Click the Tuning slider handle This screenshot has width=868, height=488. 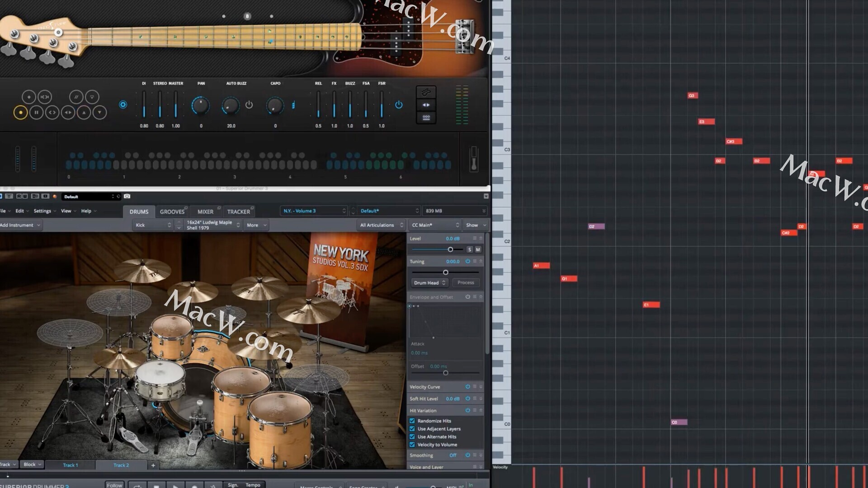446,272
